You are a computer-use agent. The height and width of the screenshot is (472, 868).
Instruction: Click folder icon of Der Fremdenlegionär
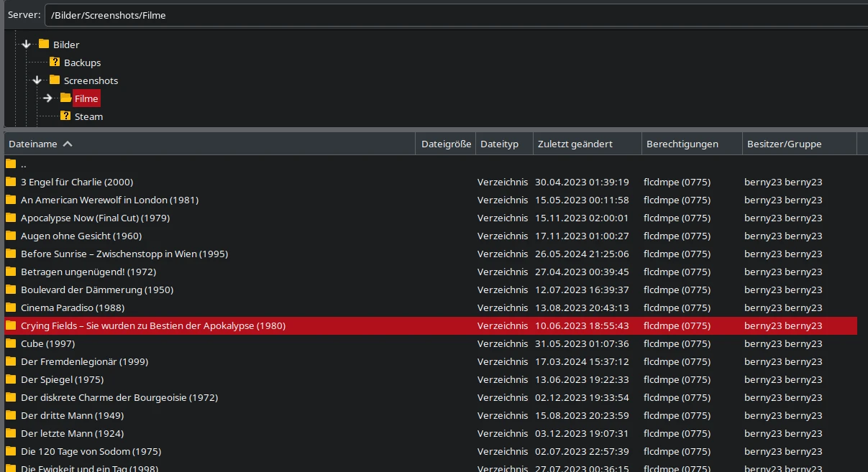coord(11,361)
